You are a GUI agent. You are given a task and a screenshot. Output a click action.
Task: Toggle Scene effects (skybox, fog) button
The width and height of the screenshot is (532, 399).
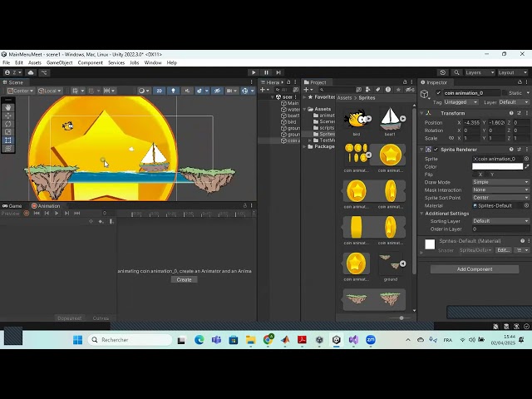[x=199, y=91]
